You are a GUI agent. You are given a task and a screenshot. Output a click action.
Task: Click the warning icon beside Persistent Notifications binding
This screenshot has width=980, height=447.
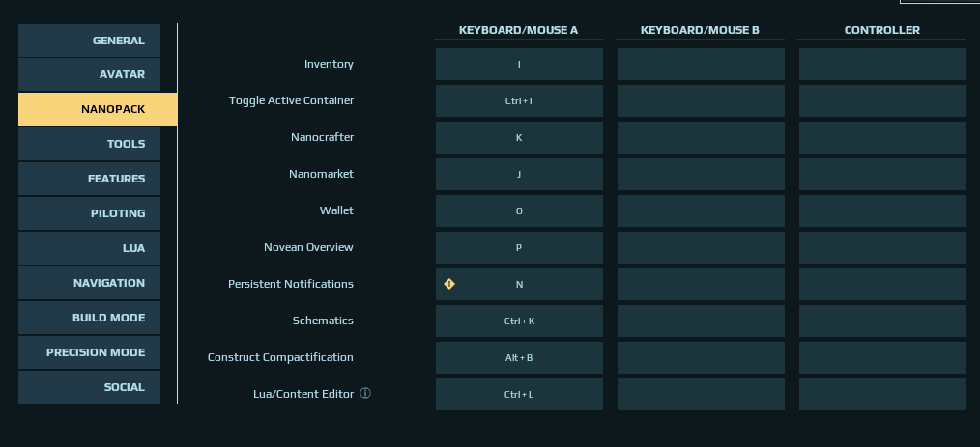click(x=449, y=284)
